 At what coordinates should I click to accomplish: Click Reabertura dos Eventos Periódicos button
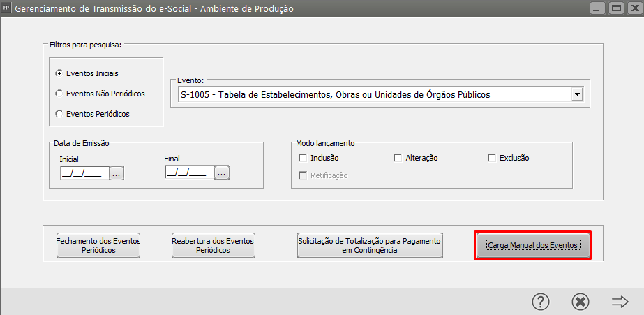coord(213,245)
